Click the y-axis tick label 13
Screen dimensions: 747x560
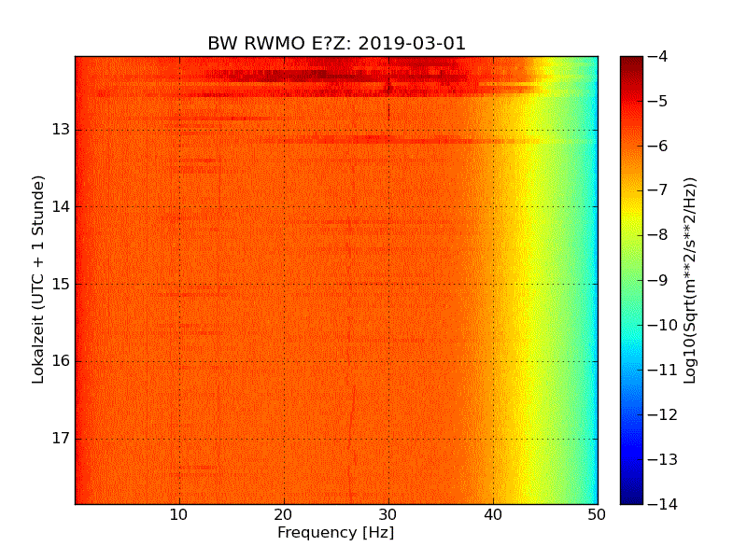61,130
